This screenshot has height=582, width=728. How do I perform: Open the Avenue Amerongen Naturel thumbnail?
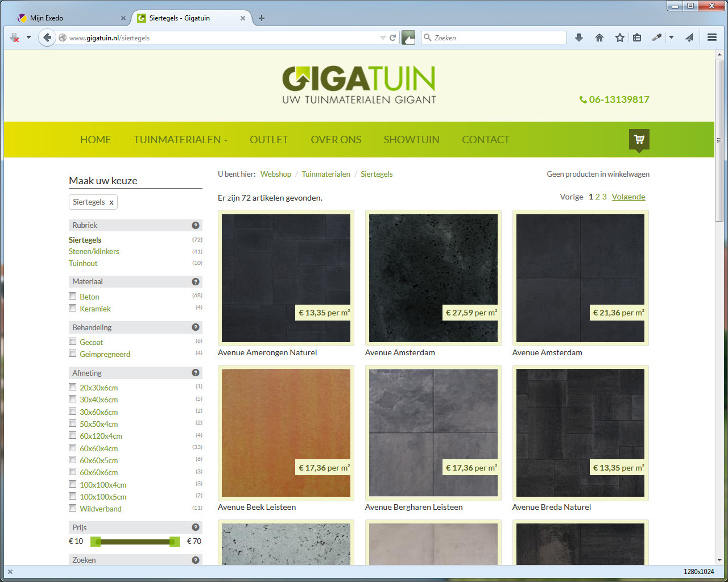(286, 278)
